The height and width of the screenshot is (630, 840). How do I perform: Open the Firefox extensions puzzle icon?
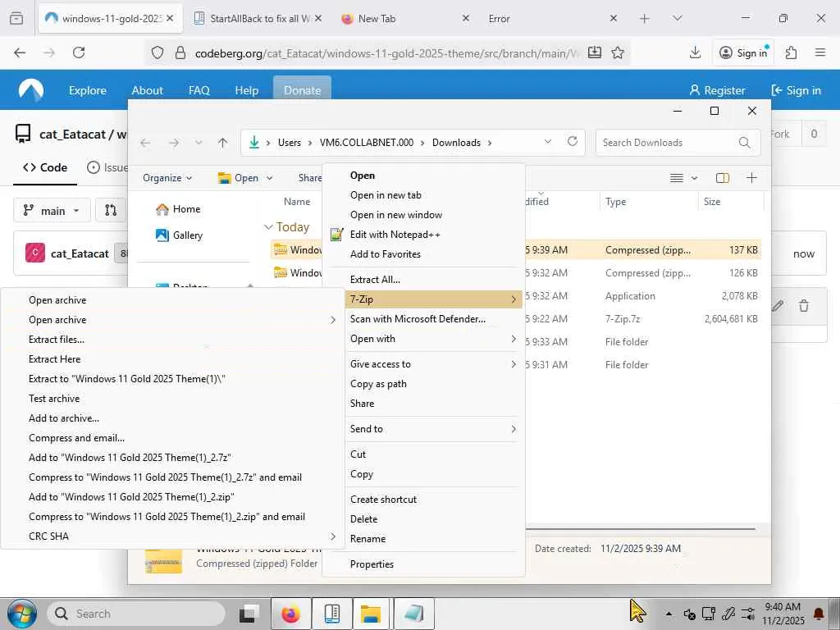coord(792,52)
